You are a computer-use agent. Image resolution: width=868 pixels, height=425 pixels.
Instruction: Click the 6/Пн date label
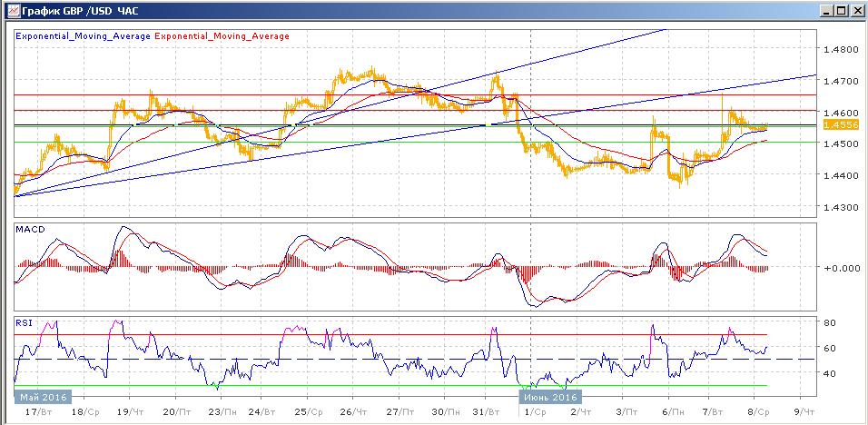[x=672, y=412]
